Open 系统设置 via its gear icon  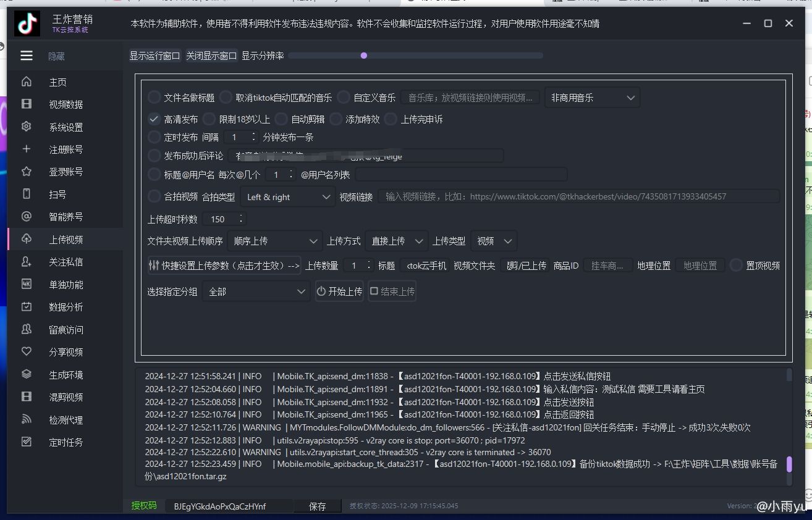[x=27, y=127]
